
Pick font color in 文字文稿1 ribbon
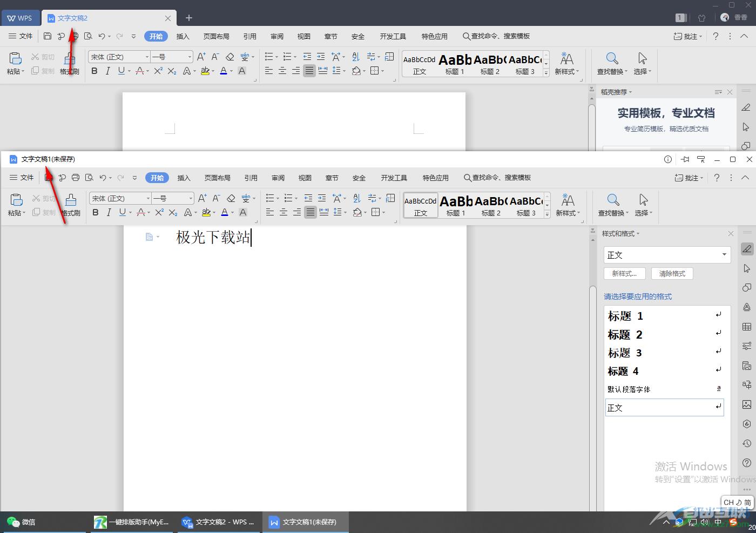[x=225, y=212]
